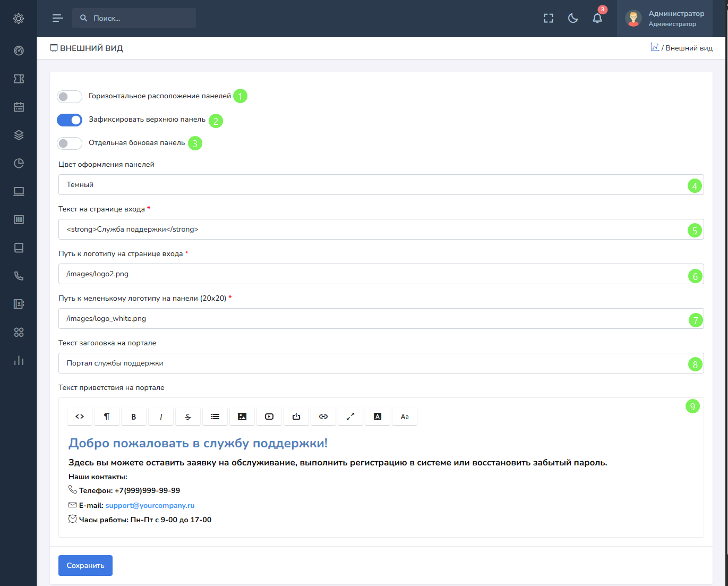Image resolution: width=728 pixels, height=586 pixels.
Task: Click the Сохранить button
Action: (x=85, y=566)
